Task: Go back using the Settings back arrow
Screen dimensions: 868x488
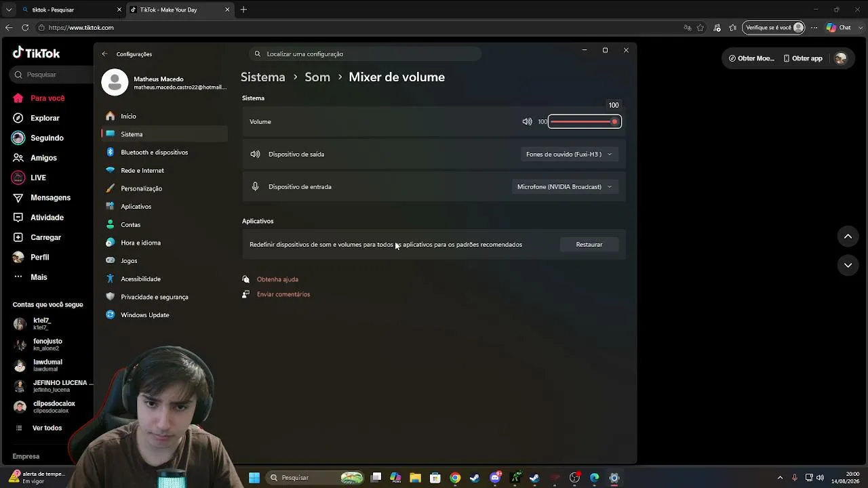Action: tap(104, 54)
